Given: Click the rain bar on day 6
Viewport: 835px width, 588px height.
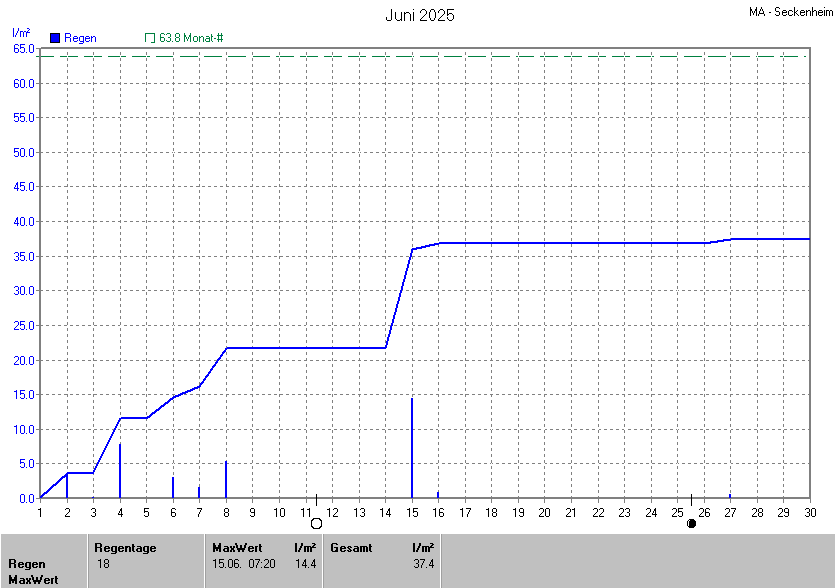Looking at the screenshot, I should point(173,487).
